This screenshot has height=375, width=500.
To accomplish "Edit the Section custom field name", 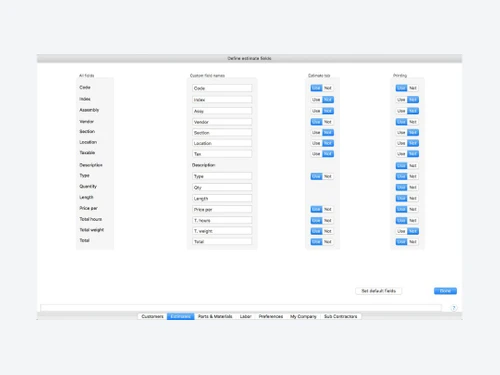I will (x=222, y=133).
